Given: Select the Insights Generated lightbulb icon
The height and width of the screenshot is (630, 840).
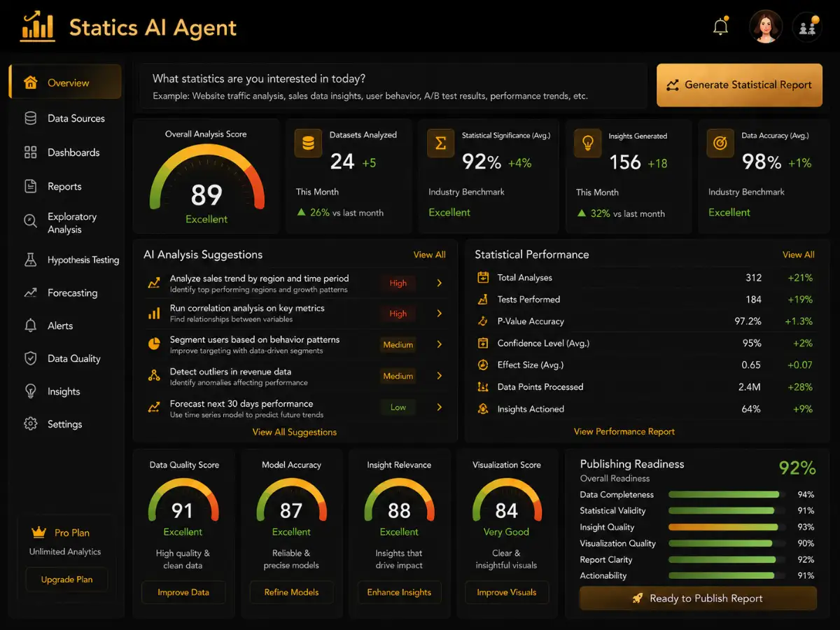Looking at the screenshot, I should click(x=588, y=143).
